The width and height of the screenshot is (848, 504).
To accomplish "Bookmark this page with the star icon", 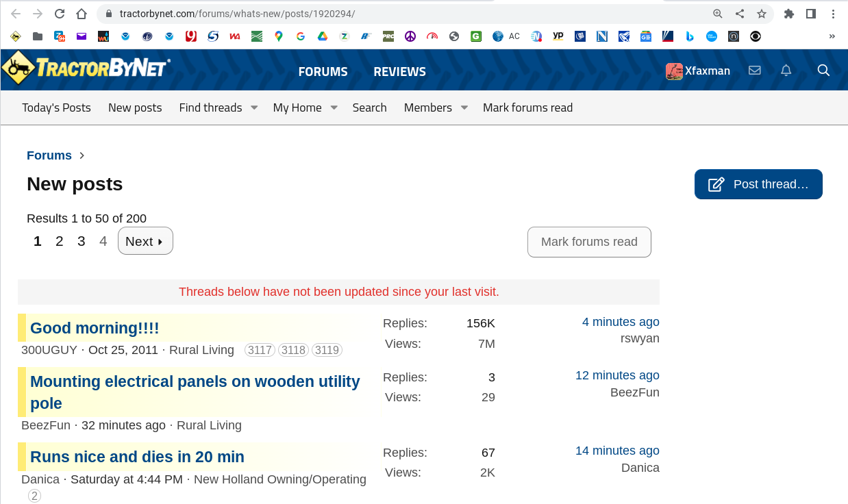I will coord(761,14).
